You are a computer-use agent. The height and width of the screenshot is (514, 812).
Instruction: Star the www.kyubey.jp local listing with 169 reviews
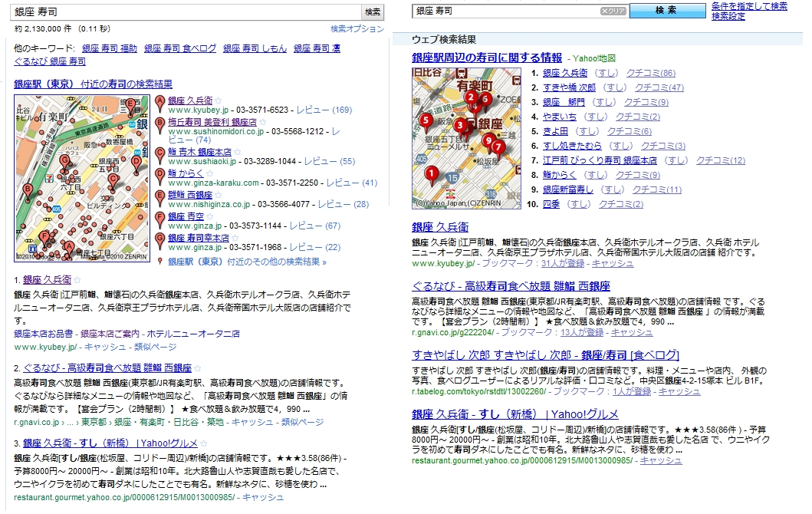tap(218, 100)
